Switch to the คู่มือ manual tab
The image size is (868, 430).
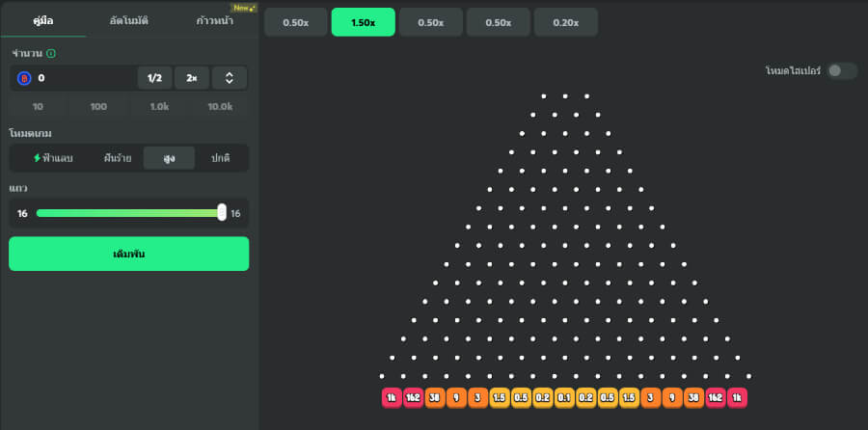(x=43, y=21)
